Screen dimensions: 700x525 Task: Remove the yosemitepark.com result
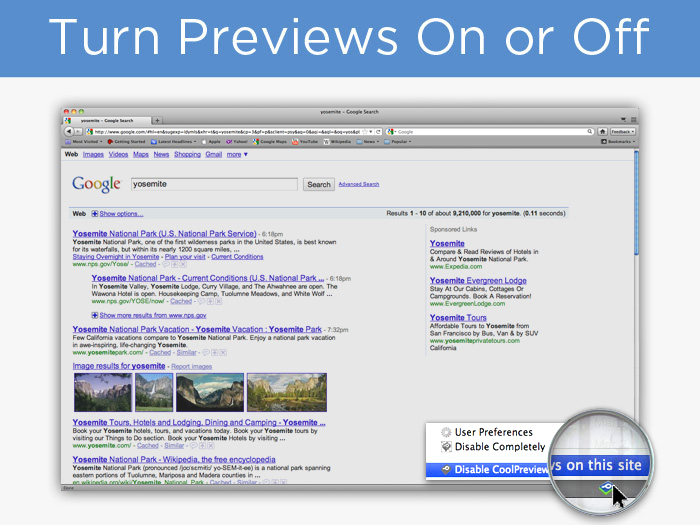click(223, 353)
